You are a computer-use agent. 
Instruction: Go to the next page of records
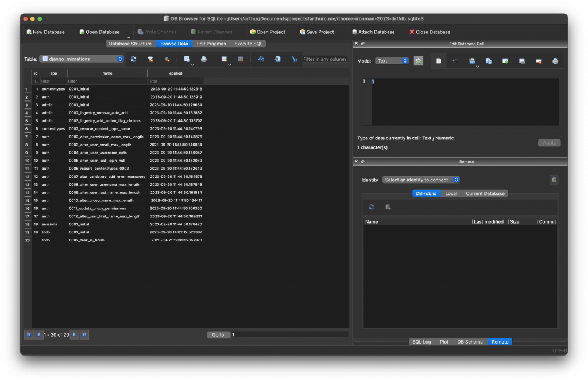pos(74,334)
